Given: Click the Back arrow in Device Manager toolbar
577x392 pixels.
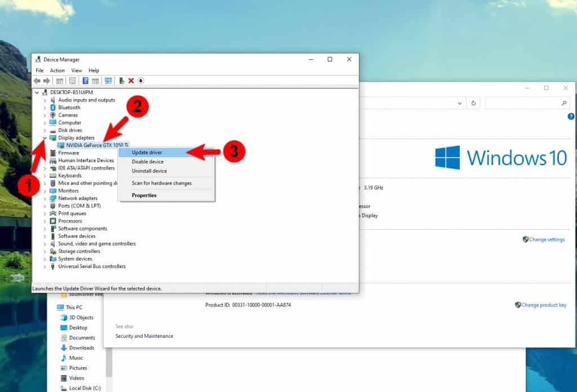Looking at the screenshot, I should [37, 81].
